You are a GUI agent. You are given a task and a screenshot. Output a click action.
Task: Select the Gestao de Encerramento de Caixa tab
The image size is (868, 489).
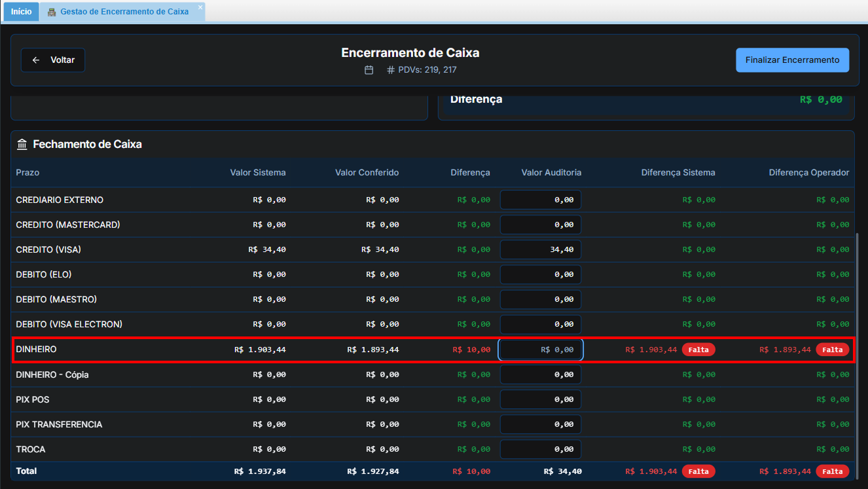click(x=124, y=12)
